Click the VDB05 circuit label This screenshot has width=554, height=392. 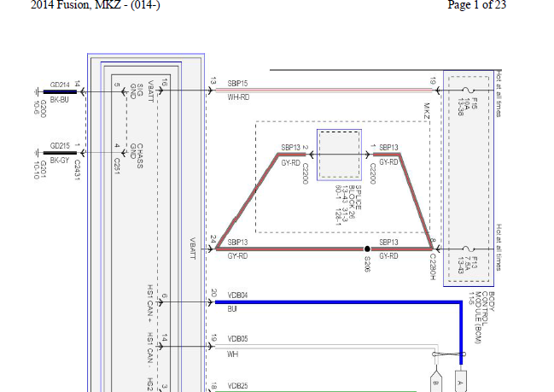click(x=237, y=339)
